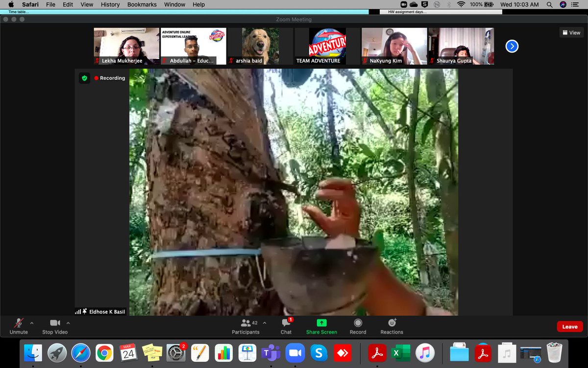Click the green meeting security shield
588x368 pixels.
click(84, 78)
